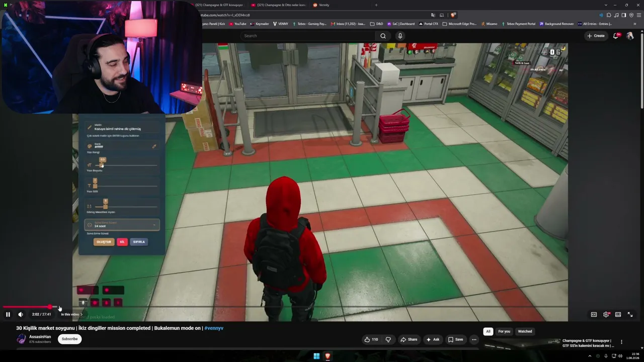This screenshot has height=362, width=644.
Task: Open the Portal CFX bookmark
Action: 429,24
